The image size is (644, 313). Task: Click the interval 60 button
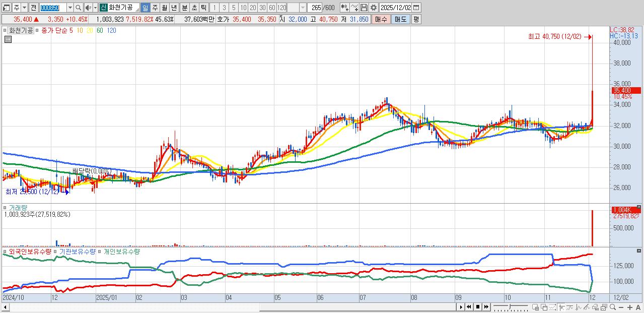pyautogui.click(x=272, y=8)
